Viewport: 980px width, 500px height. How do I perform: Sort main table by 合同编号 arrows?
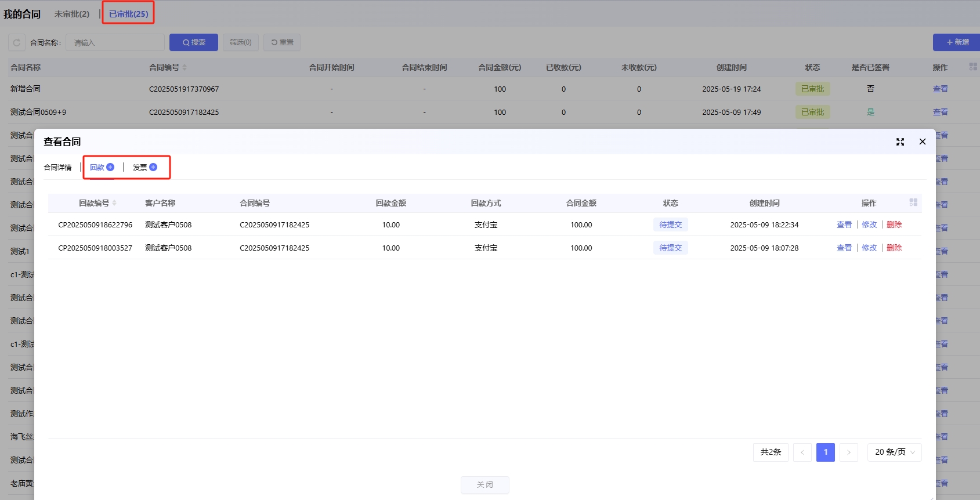185,67
